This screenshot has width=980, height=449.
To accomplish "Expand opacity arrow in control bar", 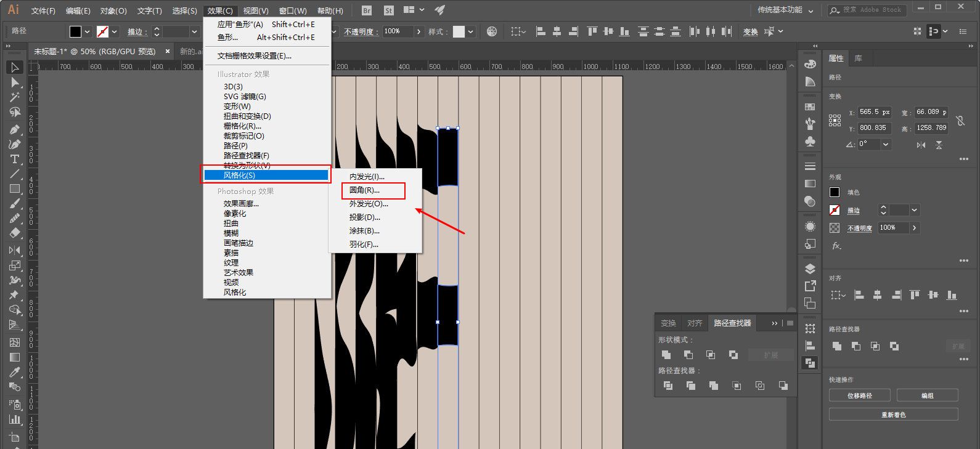I will point(419,31).
